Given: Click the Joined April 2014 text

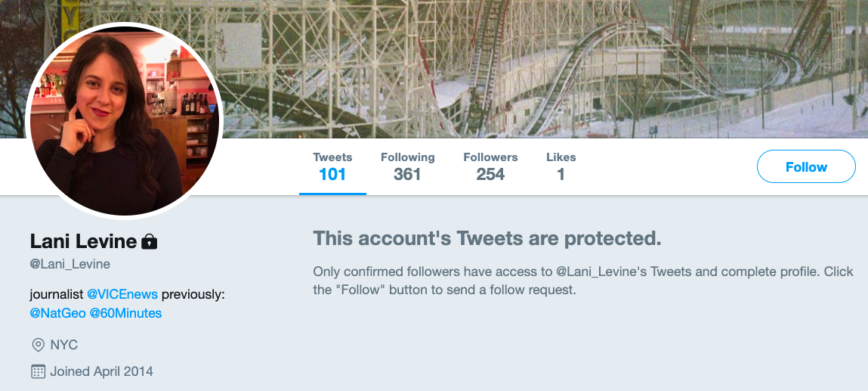Looking at the screenshot, I should point(101,371).
